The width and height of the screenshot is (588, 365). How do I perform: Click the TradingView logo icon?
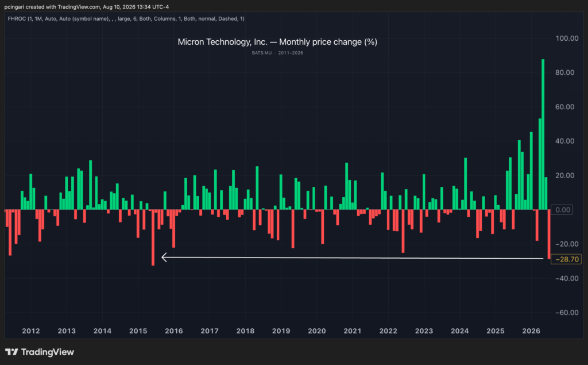coord(11,352)
